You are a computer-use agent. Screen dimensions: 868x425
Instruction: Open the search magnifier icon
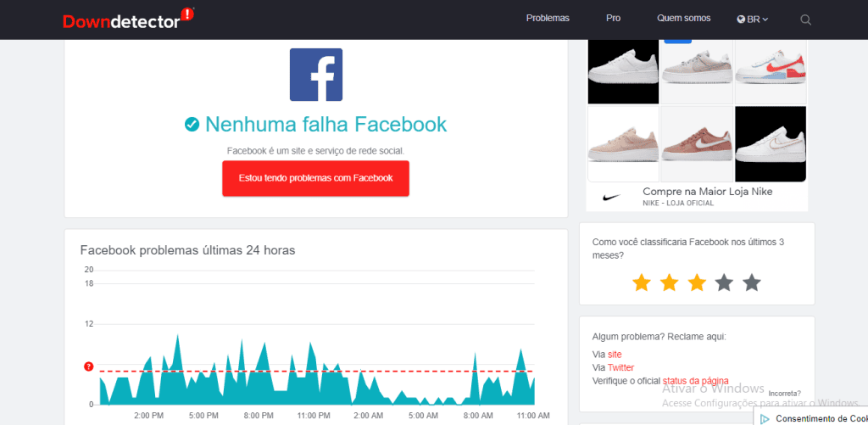tap(805, 20)
